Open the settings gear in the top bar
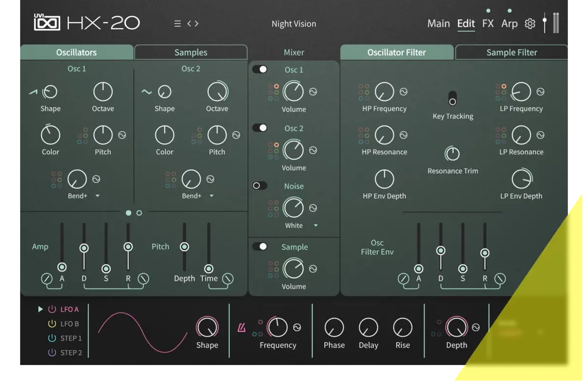Screen dimensions: 588x384 530,23
